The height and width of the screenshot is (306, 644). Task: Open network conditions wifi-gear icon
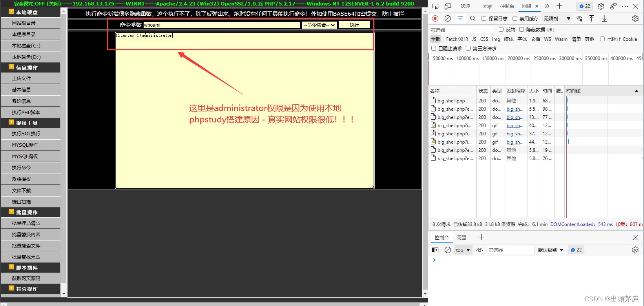coord(579,18)
